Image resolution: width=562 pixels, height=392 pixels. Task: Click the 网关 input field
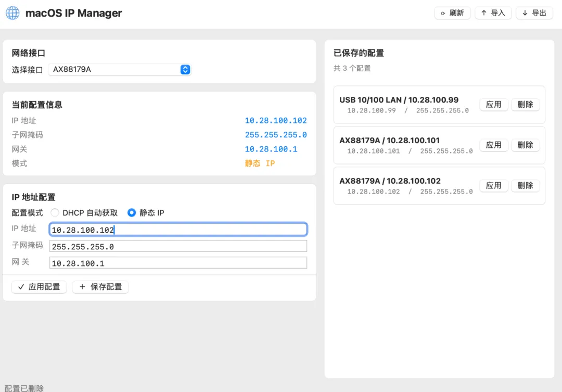pos(178,263)
